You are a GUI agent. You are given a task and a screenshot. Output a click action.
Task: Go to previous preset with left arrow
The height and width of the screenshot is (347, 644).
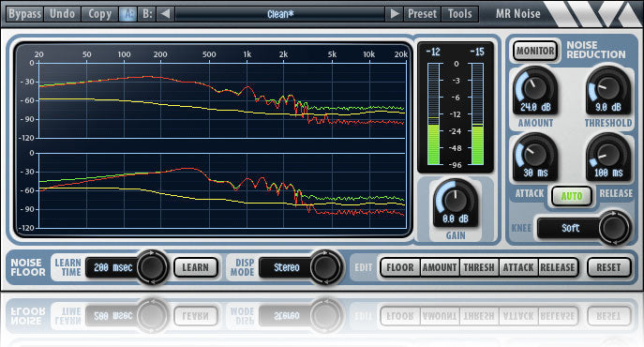pyautogui.click(x=165, y=14)
